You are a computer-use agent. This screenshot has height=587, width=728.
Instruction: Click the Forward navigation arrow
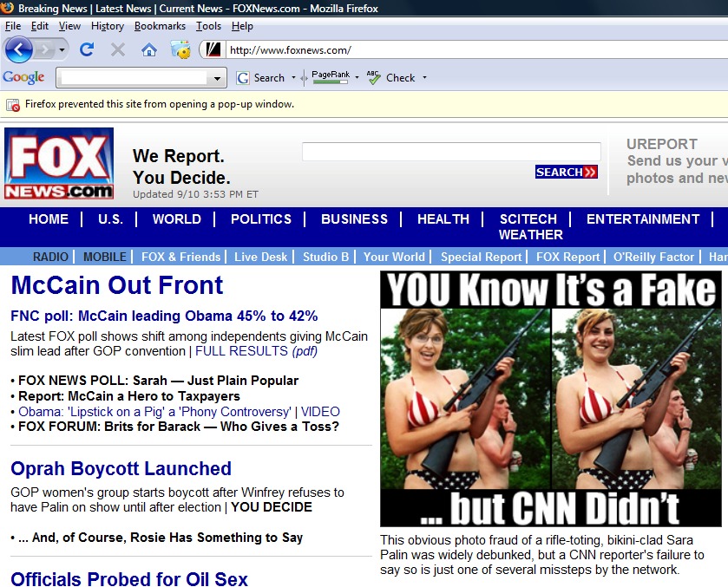pyautogui.click(x=45, y=49)
